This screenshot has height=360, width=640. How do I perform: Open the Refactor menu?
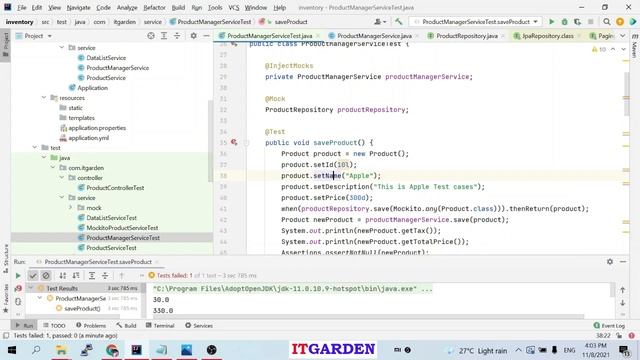point(154,7)
